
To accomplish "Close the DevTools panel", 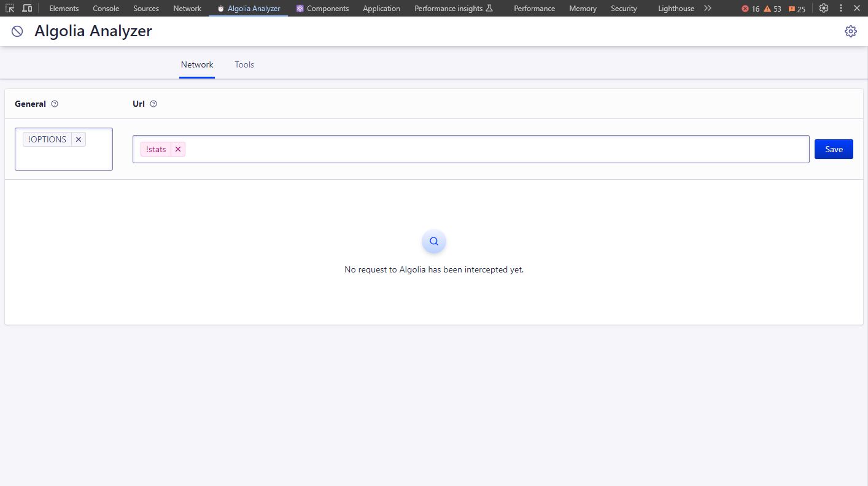I will point(857,8).
